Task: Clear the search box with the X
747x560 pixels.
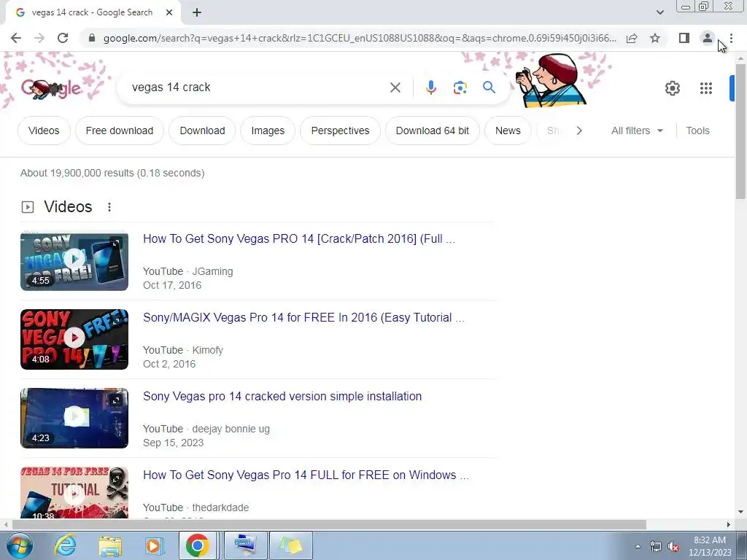Action: pos(395,87)
